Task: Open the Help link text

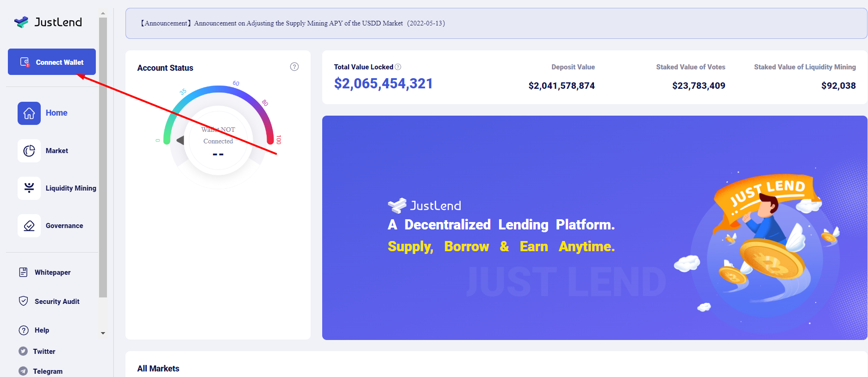Action: (42, 330)
